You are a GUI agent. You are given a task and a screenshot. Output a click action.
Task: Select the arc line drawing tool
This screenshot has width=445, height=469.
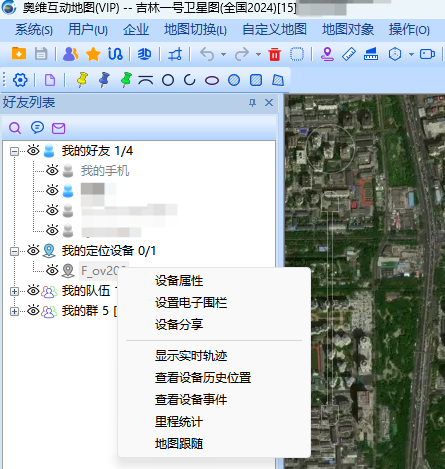tap(146, 80)
